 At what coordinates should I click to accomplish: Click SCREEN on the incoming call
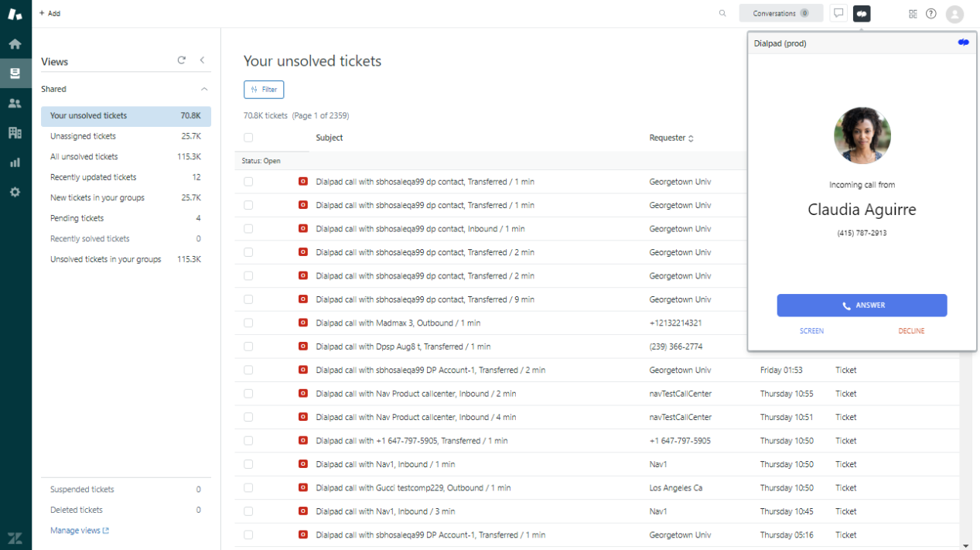(811, 331)
